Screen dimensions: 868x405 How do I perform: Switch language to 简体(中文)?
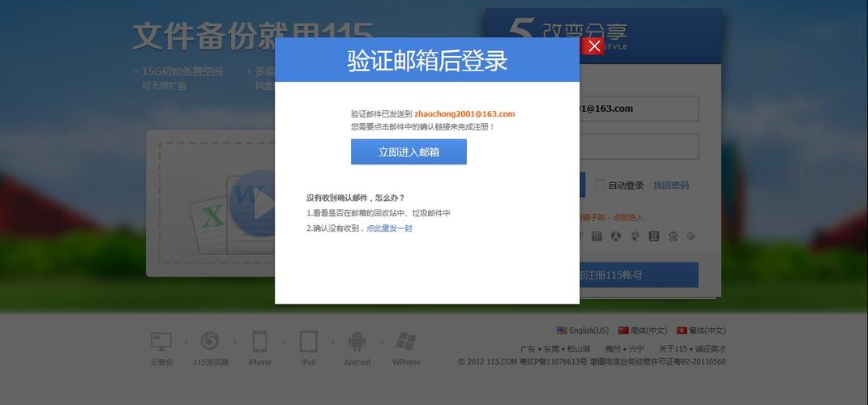coord(643,330)
